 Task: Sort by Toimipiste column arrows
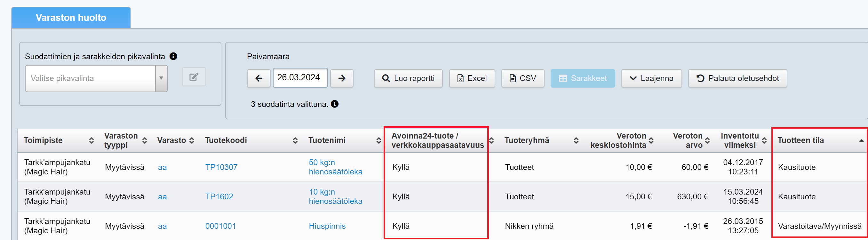91,140
